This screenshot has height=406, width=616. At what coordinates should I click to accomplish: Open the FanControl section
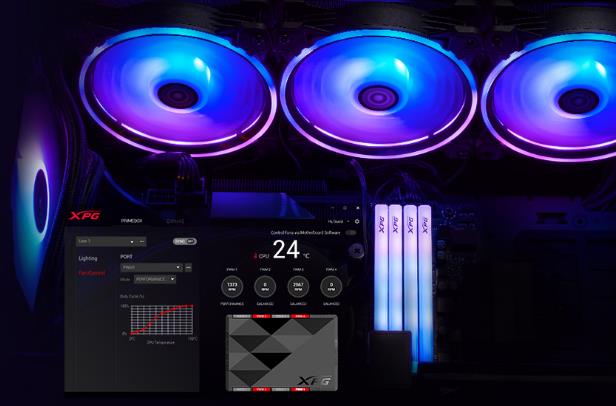(x=91, y=271)
